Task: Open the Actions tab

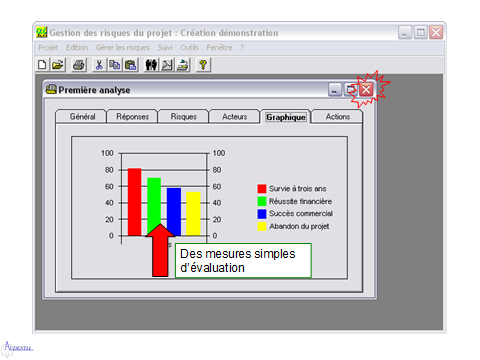Action: point(337,117)
